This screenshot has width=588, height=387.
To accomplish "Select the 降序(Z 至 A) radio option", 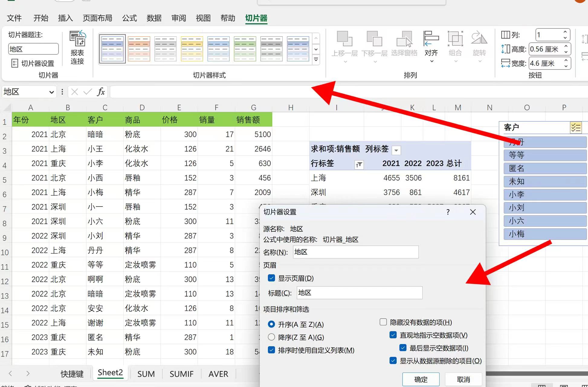I will tap(271, 337).
